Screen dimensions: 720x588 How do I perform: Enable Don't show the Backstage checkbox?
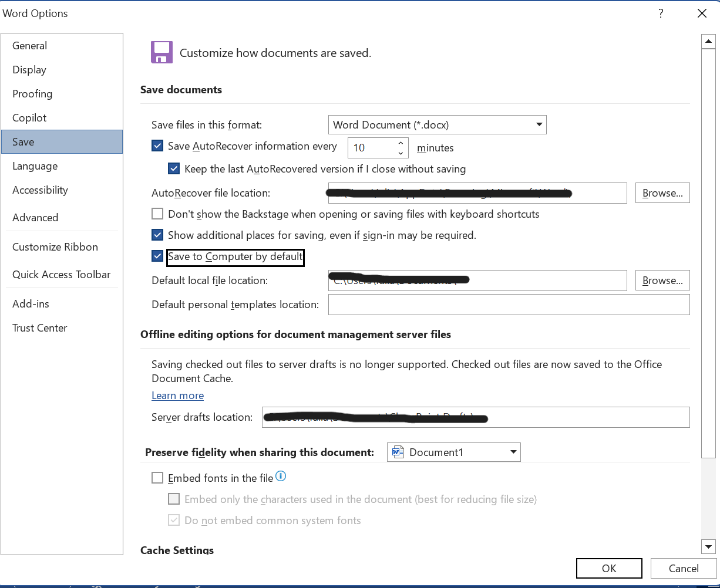click(157, 214)
